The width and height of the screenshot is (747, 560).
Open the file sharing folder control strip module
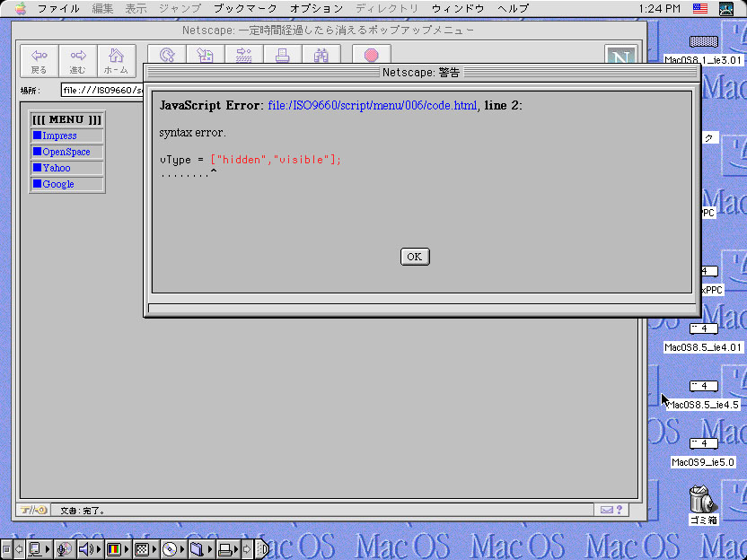[x=200, y=549]
